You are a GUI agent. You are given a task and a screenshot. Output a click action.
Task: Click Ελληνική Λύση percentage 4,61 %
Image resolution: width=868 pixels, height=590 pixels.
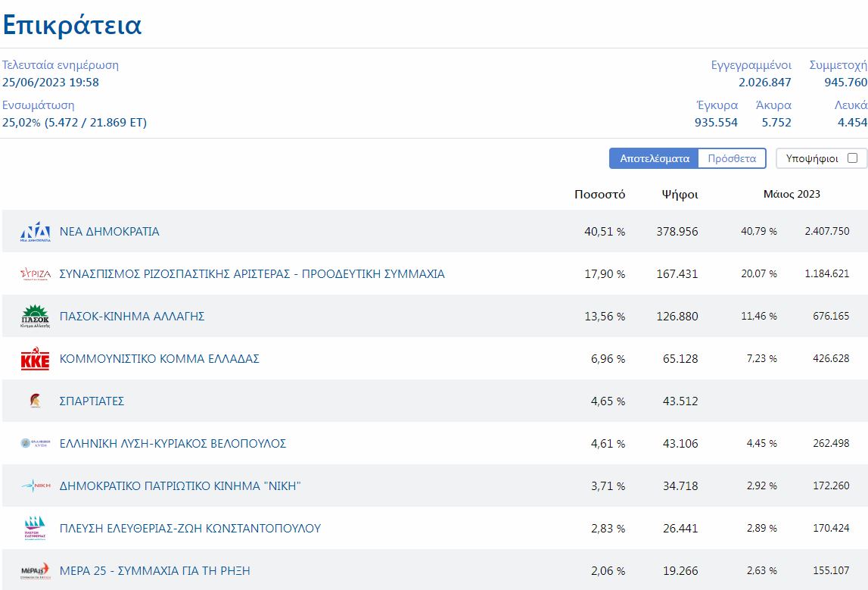(x=608, y=444)
